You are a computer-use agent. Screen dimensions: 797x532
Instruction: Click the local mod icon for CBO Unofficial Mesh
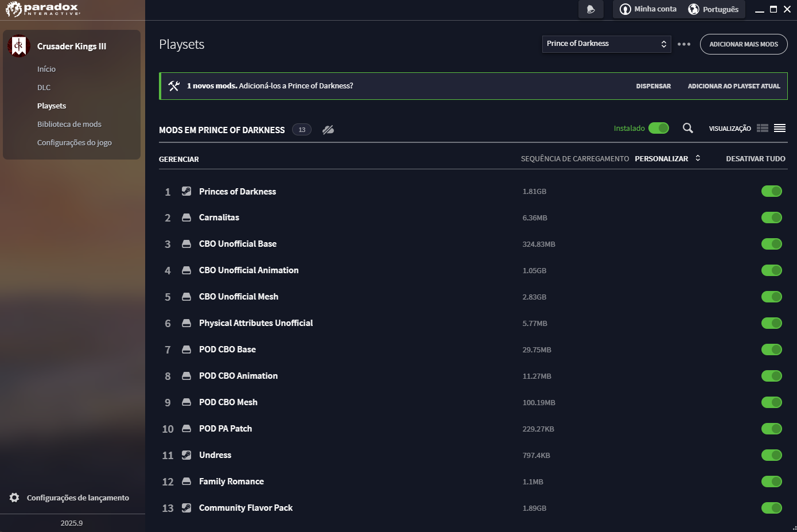tap(186, 297)
